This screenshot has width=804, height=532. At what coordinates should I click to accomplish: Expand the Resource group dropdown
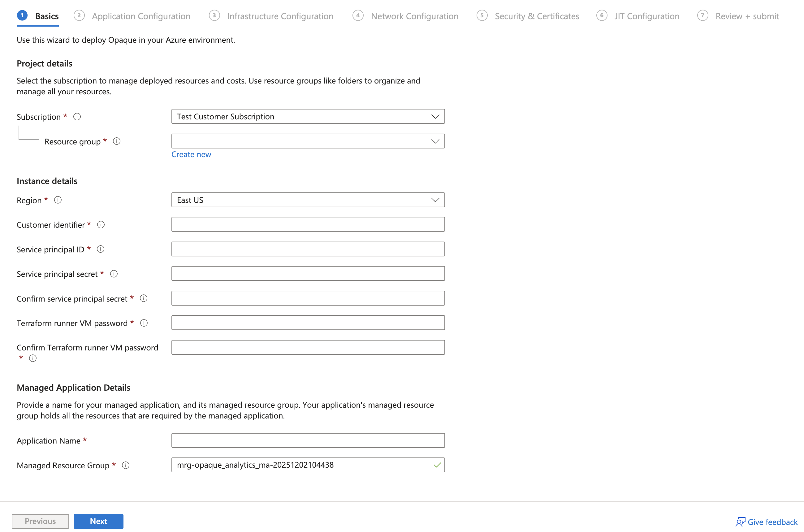(x=308, y=141)
